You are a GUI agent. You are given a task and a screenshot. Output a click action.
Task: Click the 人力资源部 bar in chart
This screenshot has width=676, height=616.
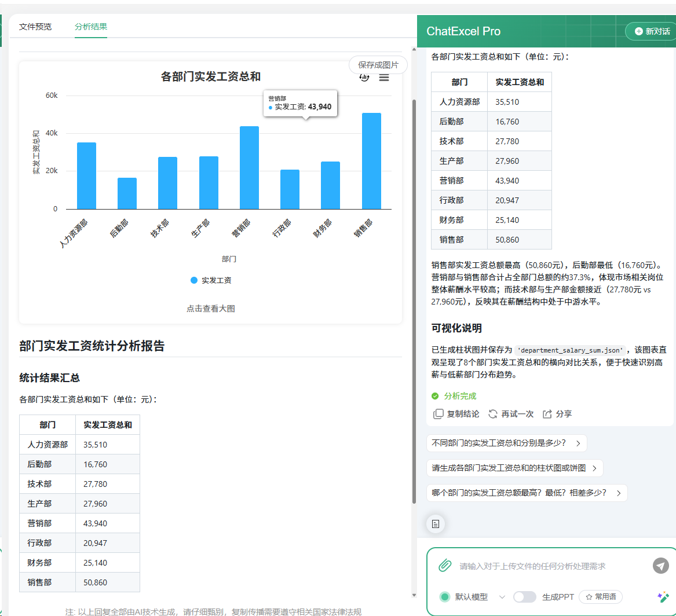point(87,176)
